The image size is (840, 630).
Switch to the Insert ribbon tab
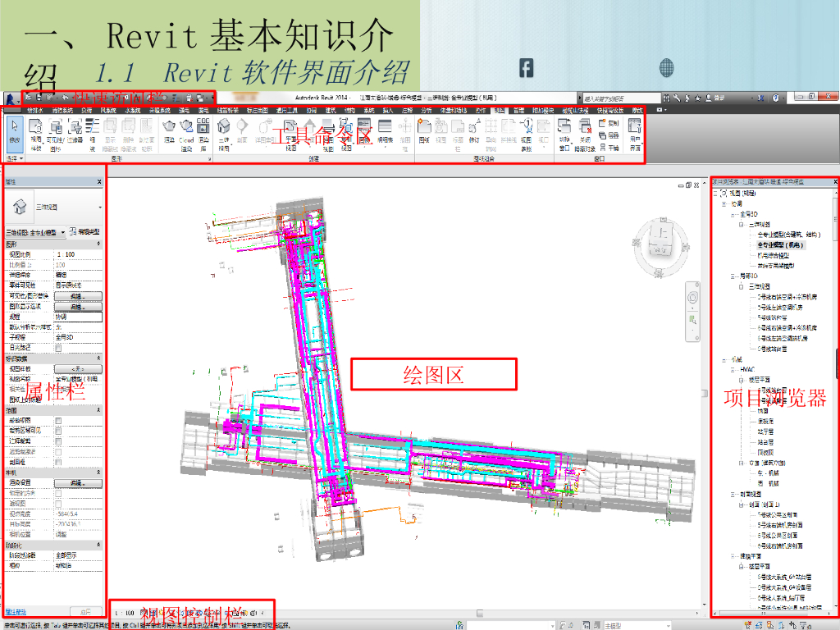tap(387, 111)
